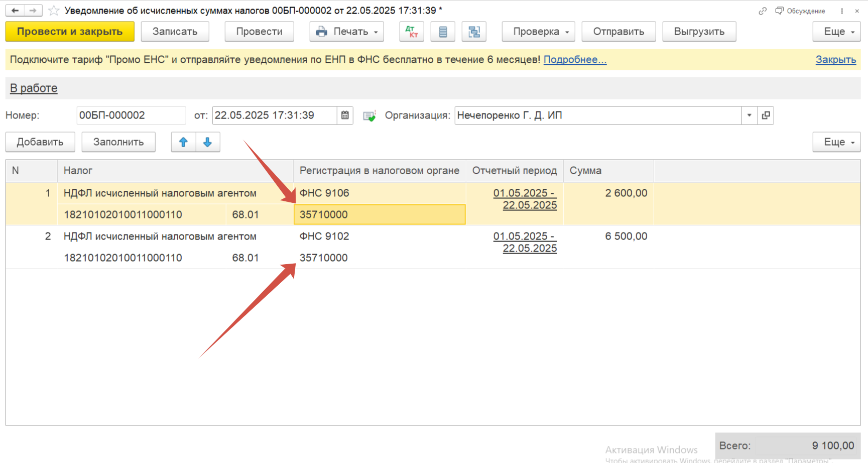Click the Номер input field
Screen dimensions: 868x463
(131, 115)
